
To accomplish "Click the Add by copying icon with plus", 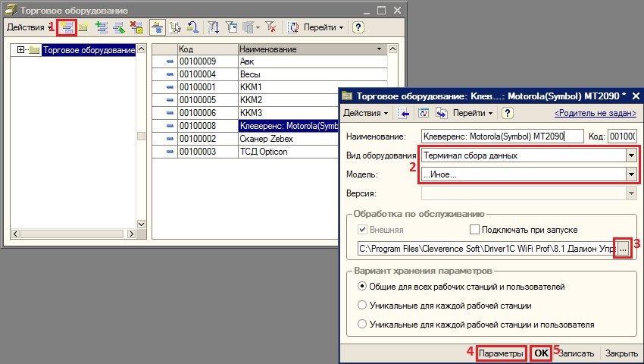I will click(x=101, y=27).
